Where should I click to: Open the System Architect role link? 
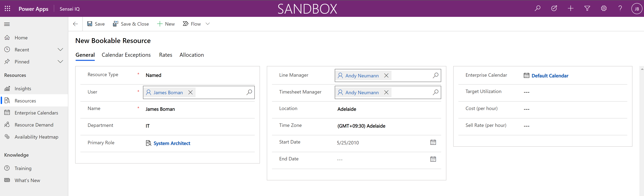click(172, 143)
